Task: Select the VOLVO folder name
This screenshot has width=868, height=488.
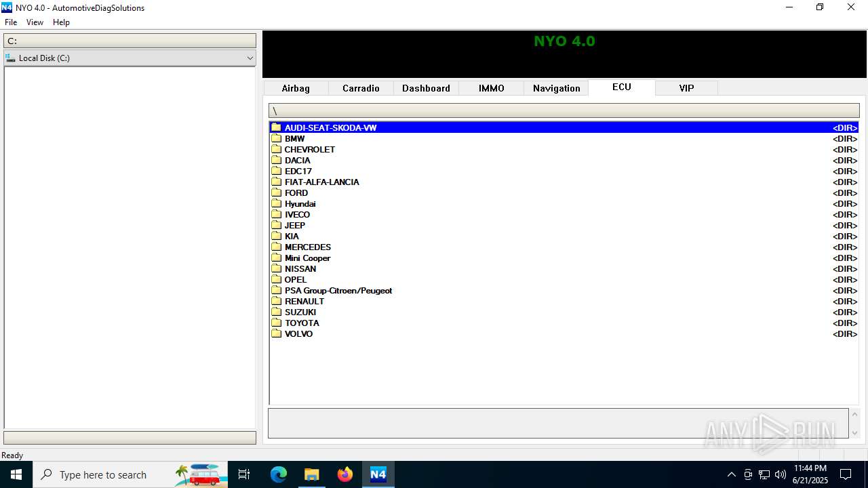Action: pyautogui.click(x=299, y=333)
